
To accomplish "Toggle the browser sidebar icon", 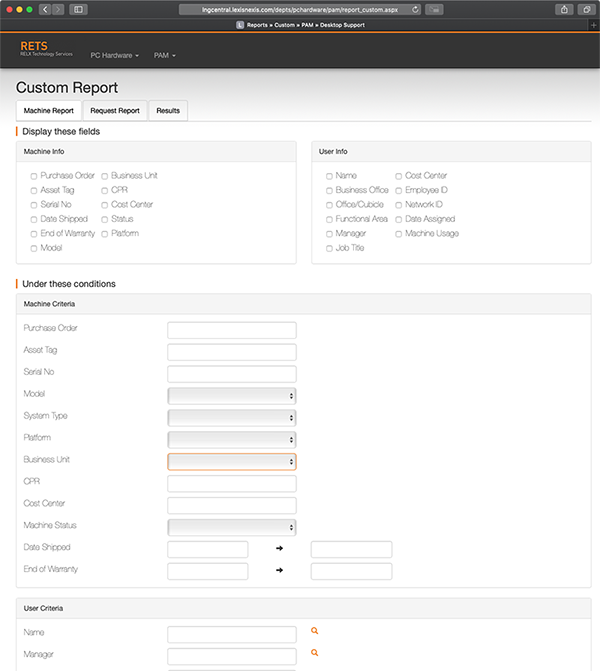I will pos(78,9).
